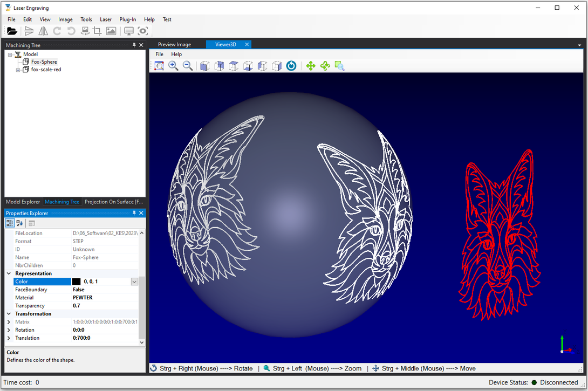Click the camera capture focus toolbar icon
Screen dimensions: 588x391
[142, 31]
